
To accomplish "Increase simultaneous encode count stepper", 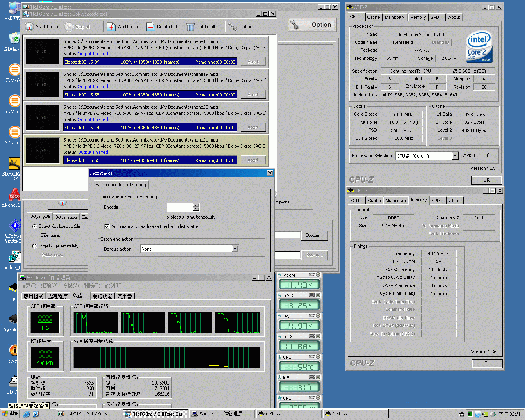I will tap(196, 205).
